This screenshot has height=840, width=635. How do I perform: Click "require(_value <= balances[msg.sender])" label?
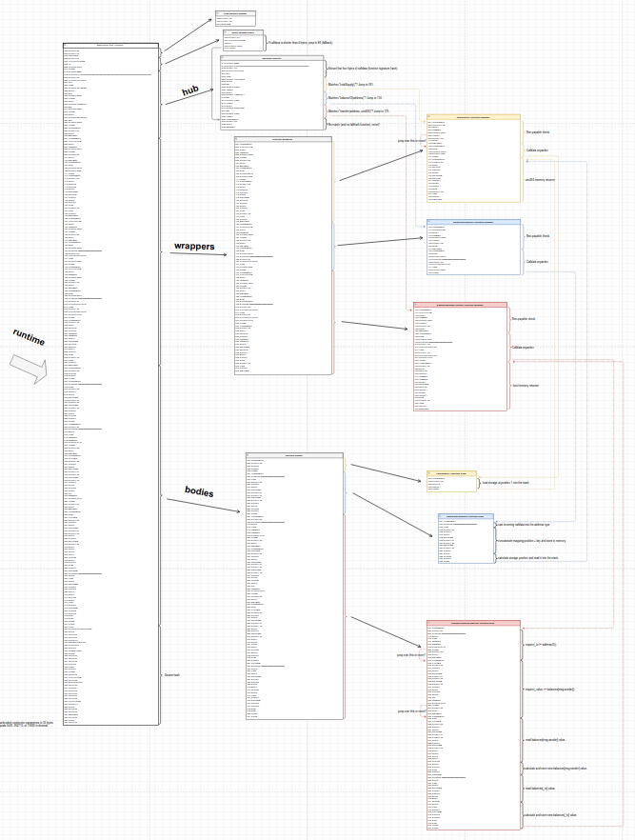pyautogui.click(x=549, y=689)
